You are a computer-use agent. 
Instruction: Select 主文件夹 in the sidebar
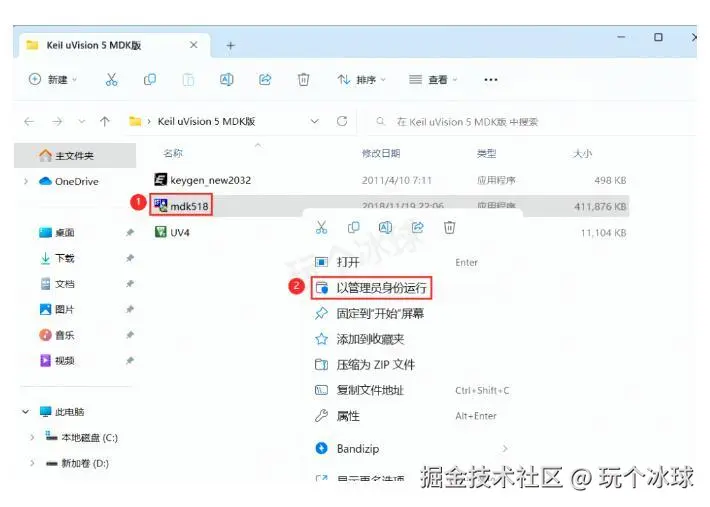pyautogui.click(x=75, y=156)
